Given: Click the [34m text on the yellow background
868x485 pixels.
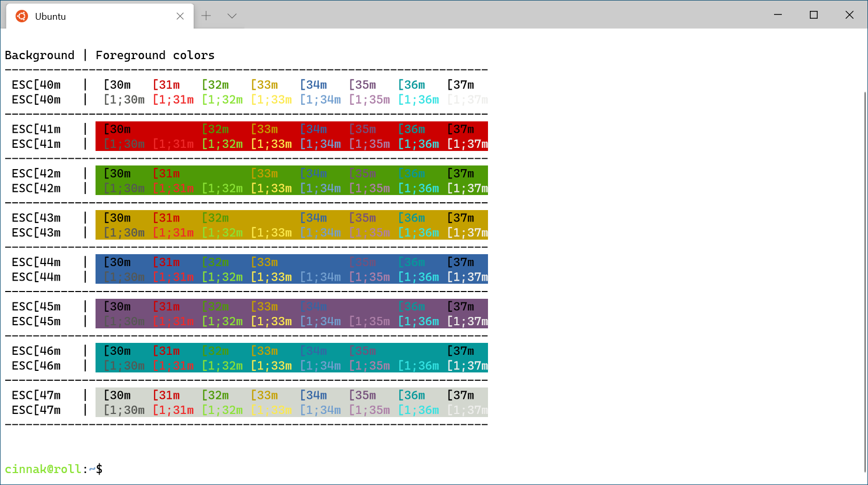Looking at the screenshot, I should pyautogui.click(x=314, y=218).
